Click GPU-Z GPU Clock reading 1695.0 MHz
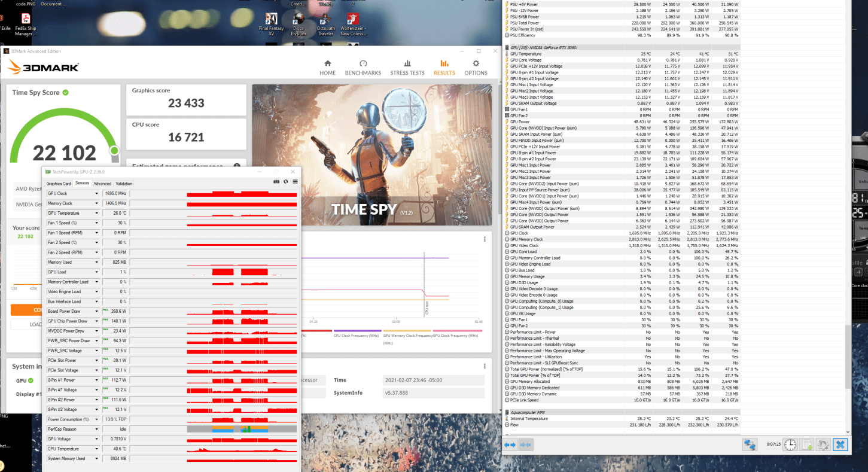 pos(115,193)
